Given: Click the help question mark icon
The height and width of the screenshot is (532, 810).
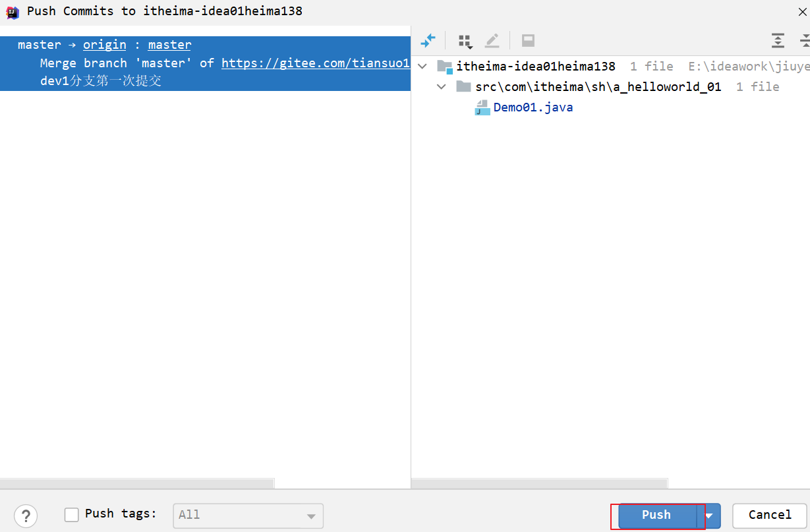Looking at the screenshot, I should tap(26, 516).
